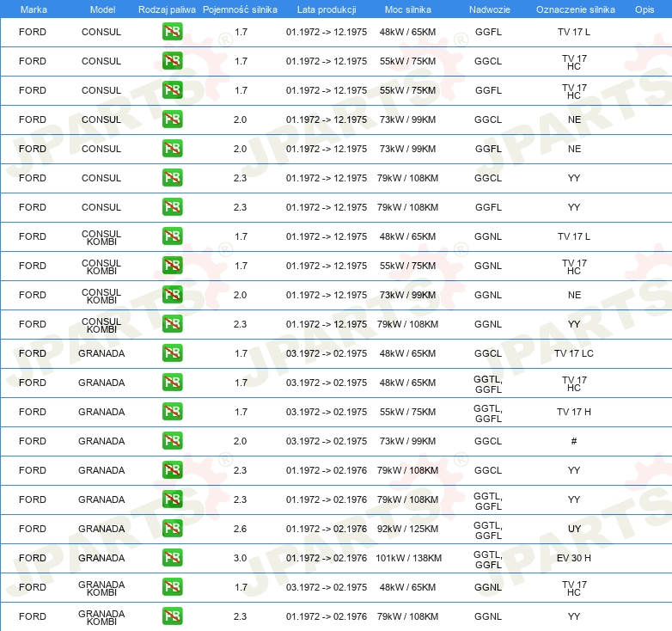Viewport: 672px width, 631px height.
Task: Click power value 101kW / 138KM
Action: [x=408, y=558]
